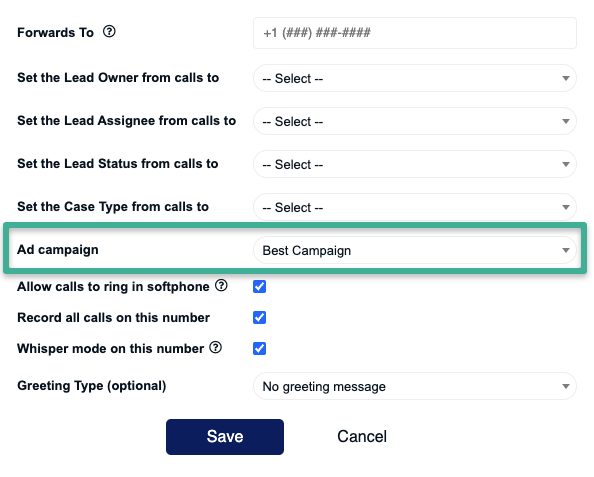Click the Lead Status dropdown arrow
This screenshot has width=594, height=477.
[x=566, y=164]
